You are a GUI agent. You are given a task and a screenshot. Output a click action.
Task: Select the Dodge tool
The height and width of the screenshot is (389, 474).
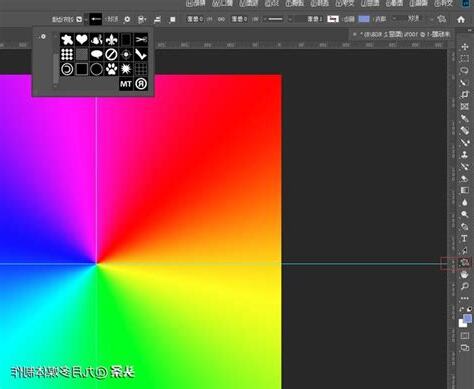(465, 214)
